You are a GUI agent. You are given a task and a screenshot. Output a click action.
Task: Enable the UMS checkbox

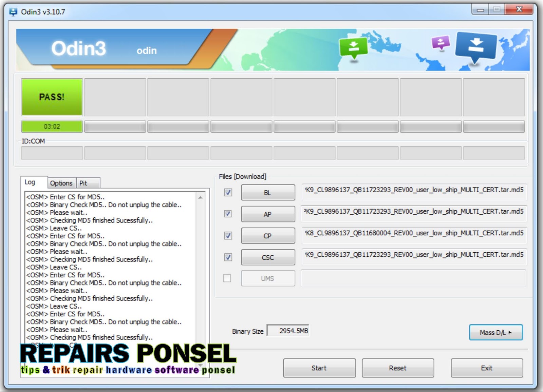[x=227, y=278]
